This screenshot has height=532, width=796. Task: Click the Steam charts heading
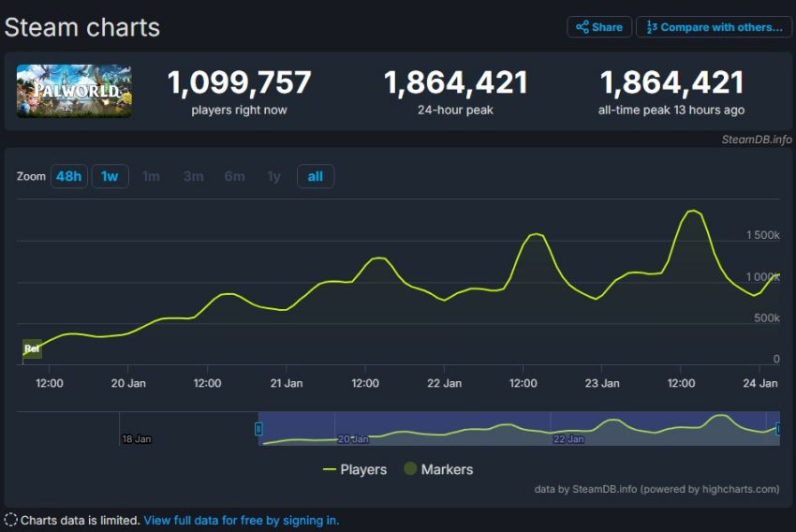pos(82,27)
